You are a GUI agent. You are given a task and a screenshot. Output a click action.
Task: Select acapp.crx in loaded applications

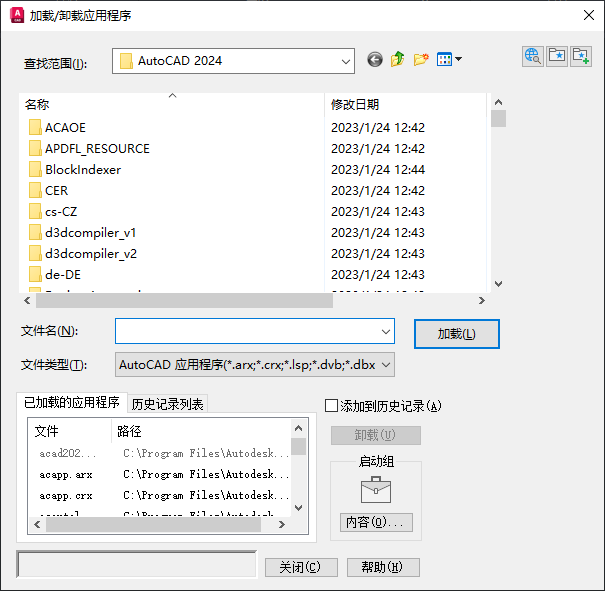click(x=66, y=496)
